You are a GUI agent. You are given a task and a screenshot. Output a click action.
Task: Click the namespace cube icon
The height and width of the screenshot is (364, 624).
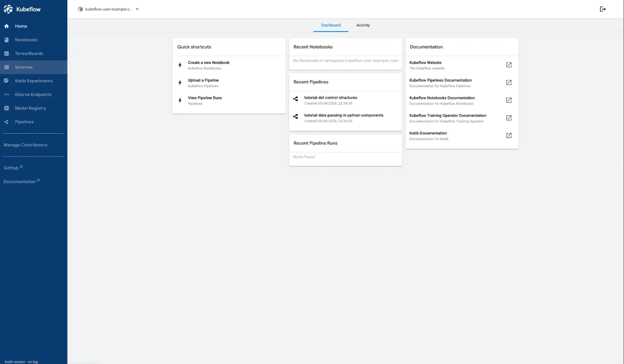pos(80,9)
